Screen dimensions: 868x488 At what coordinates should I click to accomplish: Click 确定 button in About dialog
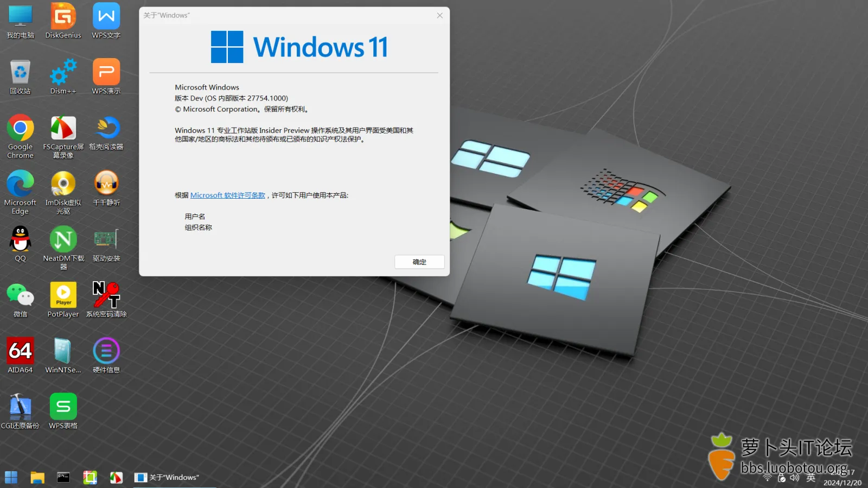[x=419, y=262]
